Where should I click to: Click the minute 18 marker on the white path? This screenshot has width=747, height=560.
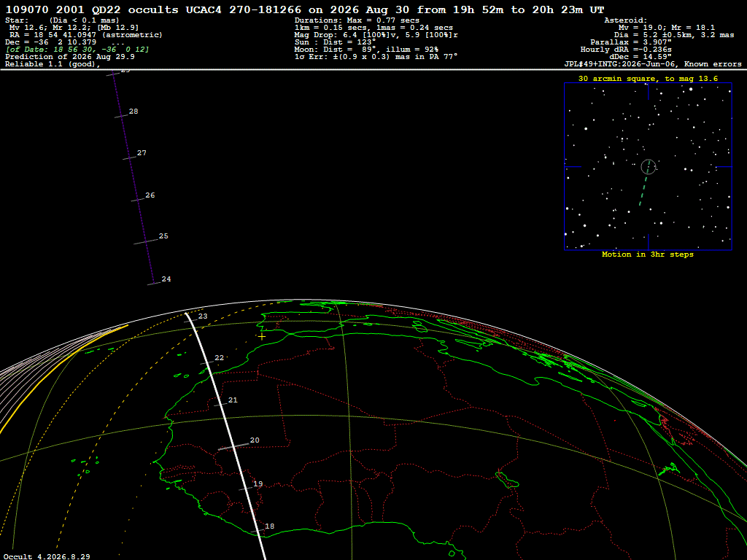click(258, 531)
